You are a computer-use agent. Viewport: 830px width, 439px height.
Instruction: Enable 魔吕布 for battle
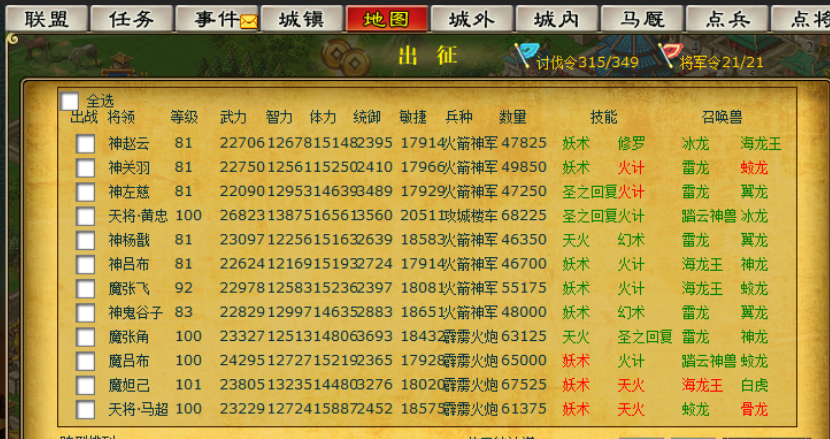coord(86,361)
